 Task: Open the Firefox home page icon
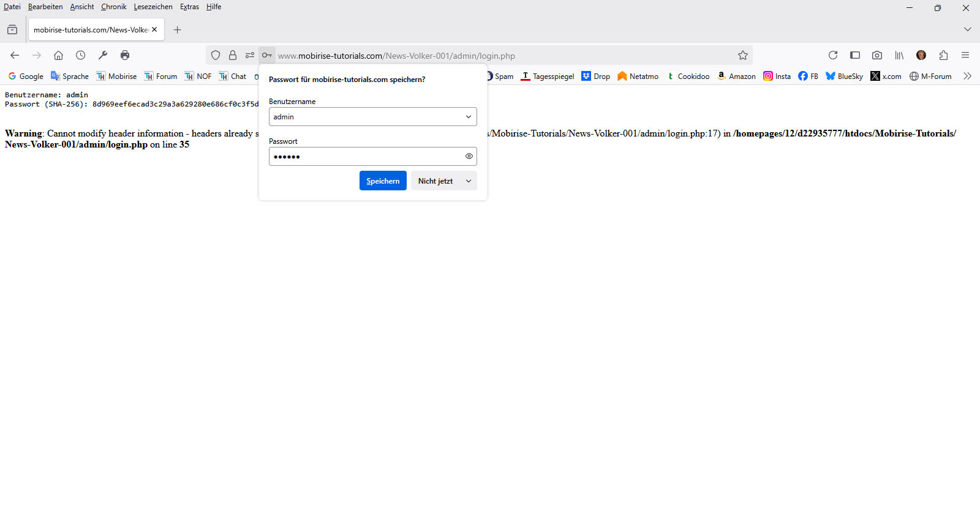click(58, 55)
